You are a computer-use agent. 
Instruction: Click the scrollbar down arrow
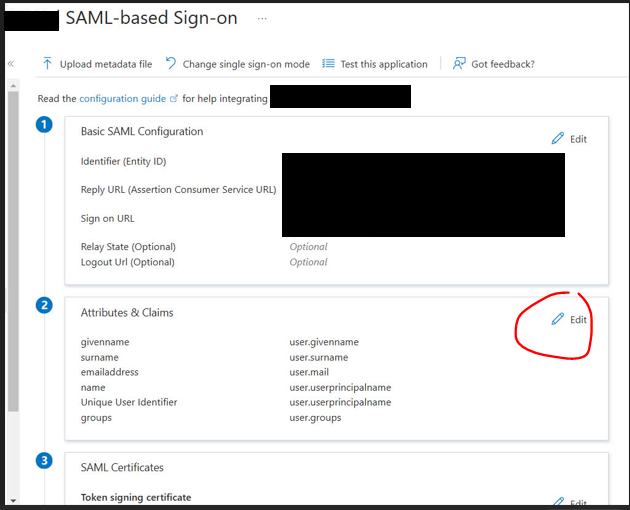[13, 501]
